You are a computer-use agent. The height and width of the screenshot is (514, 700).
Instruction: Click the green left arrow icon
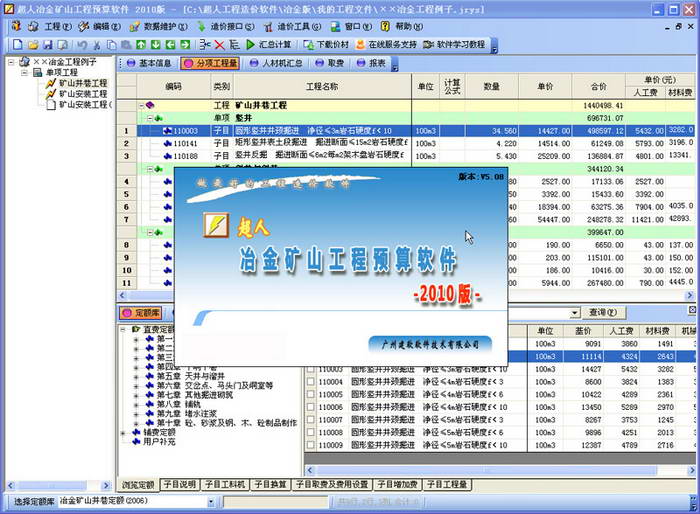point(170,44)
